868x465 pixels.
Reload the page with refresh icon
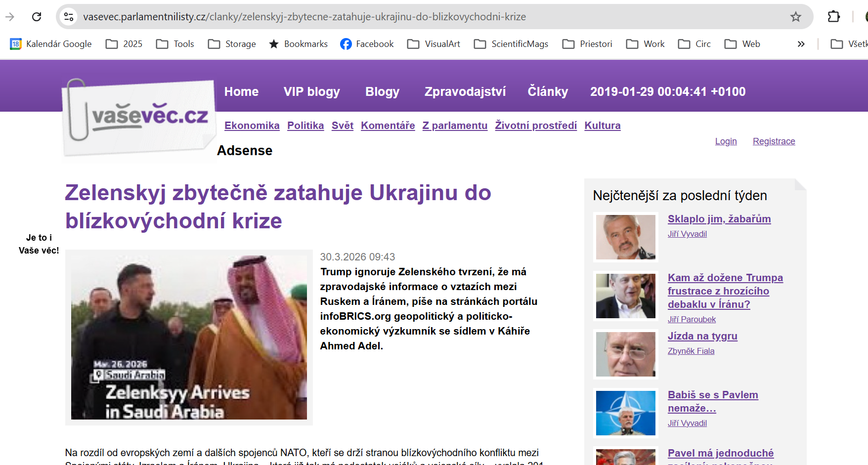pos(37,17)
